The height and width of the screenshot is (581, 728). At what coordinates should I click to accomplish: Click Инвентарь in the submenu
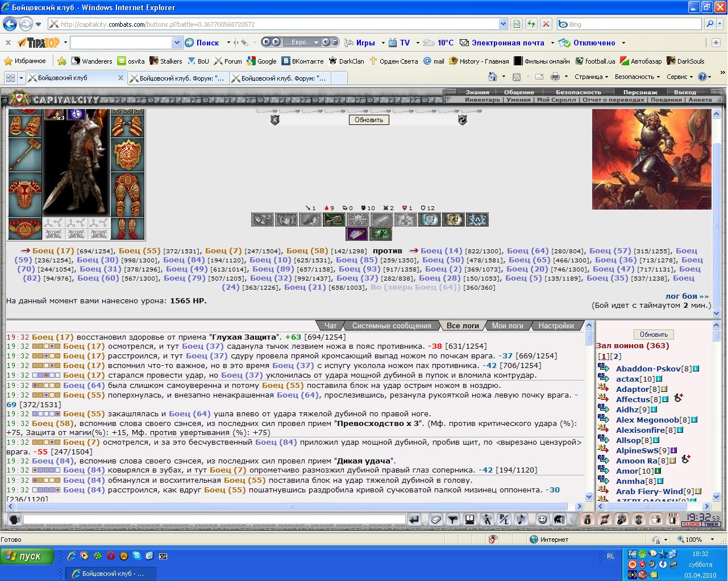coord(482,99)
